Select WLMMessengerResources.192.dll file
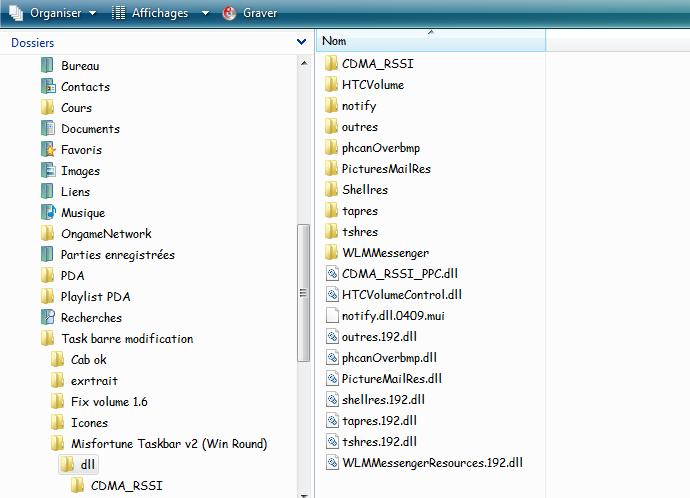The width and height of the screenshot is (690, 498). pyautogui.click(x=425, y=462)
